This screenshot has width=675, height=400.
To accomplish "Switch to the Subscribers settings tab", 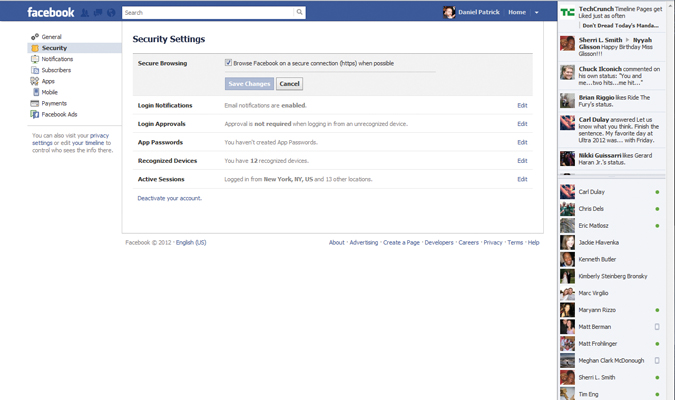I will [x=56, y=70].
